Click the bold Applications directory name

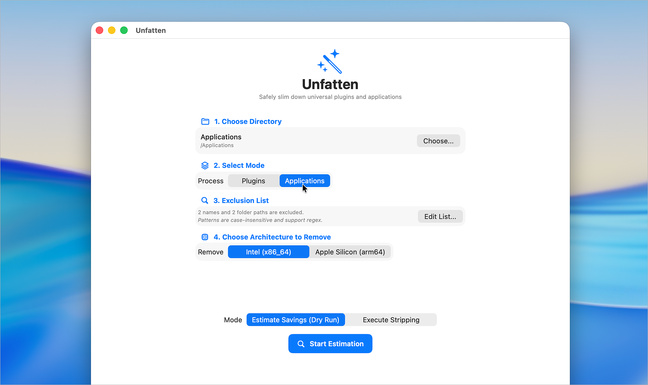221,137
